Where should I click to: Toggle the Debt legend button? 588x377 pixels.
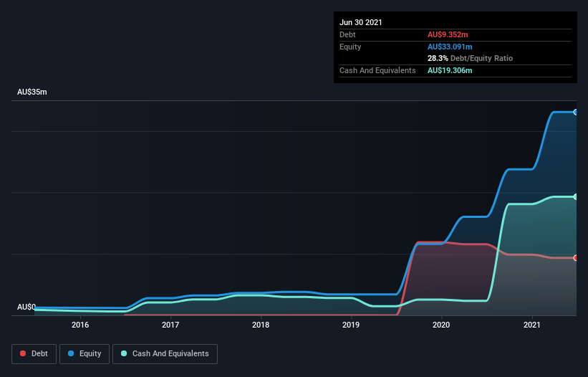tap(34, 354)
